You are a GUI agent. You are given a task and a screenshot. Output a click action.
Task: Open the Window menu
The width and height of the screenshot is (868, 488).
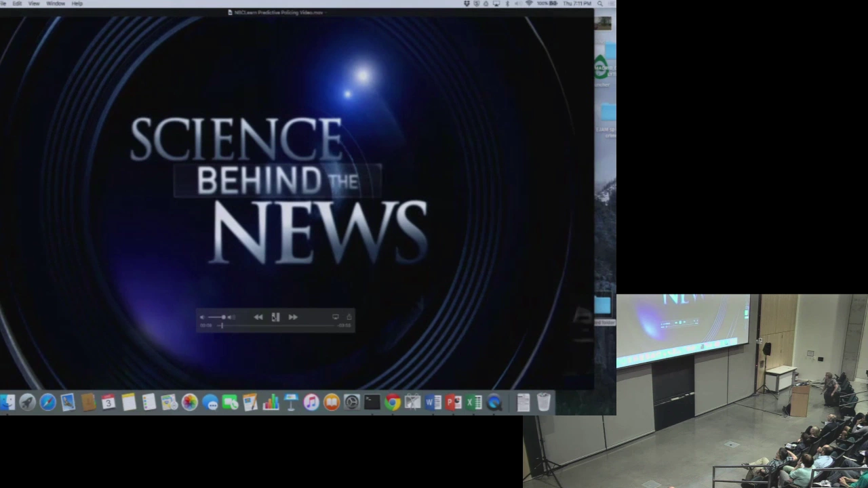coord(56,3)
